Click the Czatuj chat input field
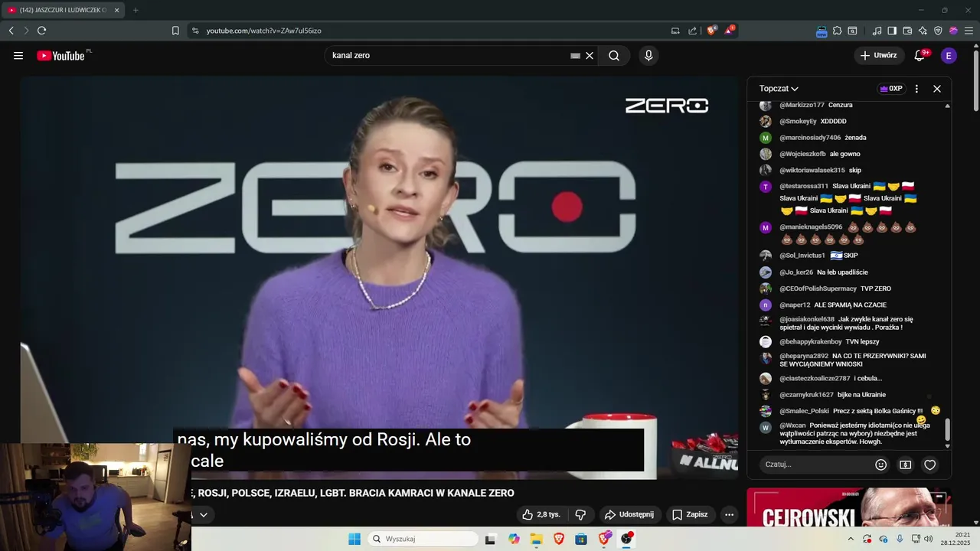 pos(815,465)
